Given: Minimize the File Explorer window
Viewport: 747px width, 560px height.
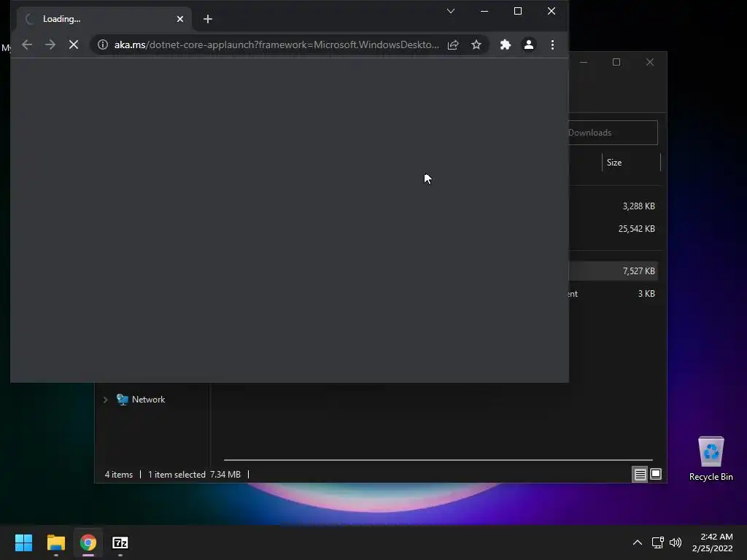Looking at the screenshot, I should point(584,63).
